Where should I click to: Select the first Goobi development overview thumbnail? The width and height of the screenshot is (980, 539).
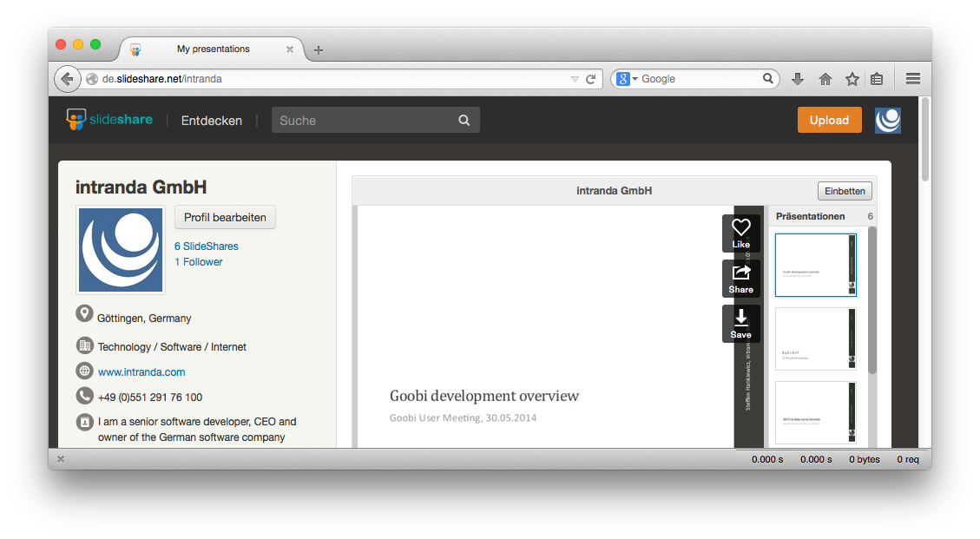816,265
